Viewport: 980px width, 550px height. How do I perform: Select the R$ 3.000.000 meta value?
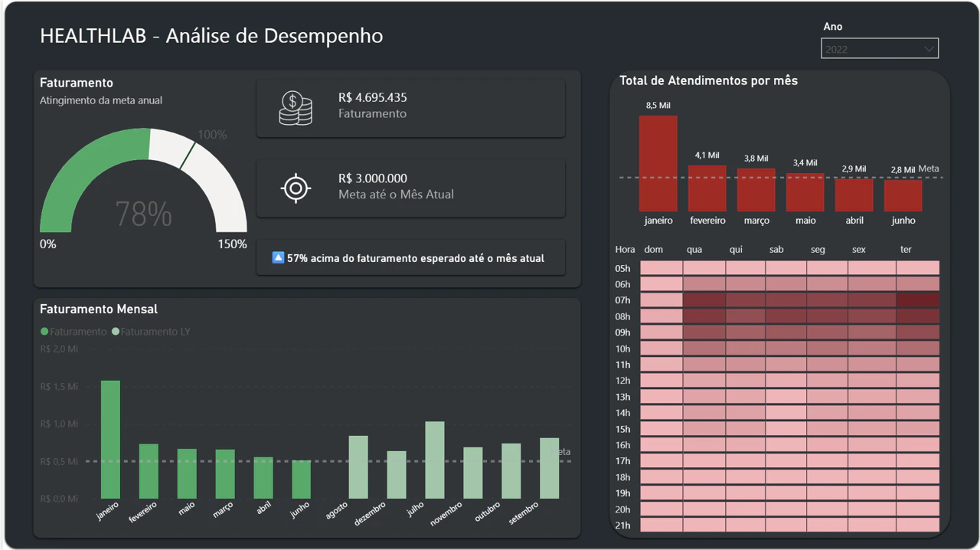(x=373, y=178)
